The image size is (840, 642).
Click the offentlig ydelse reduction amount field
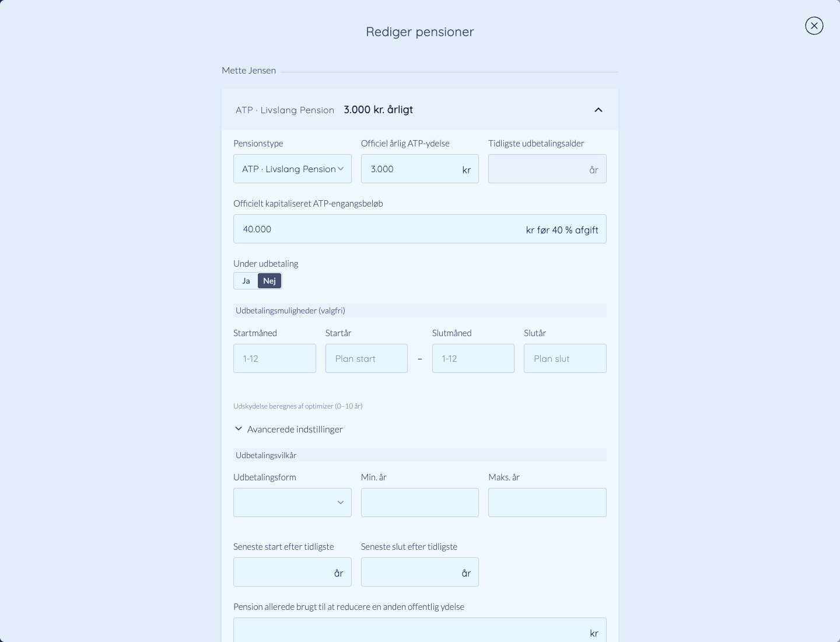click(420, 631)
